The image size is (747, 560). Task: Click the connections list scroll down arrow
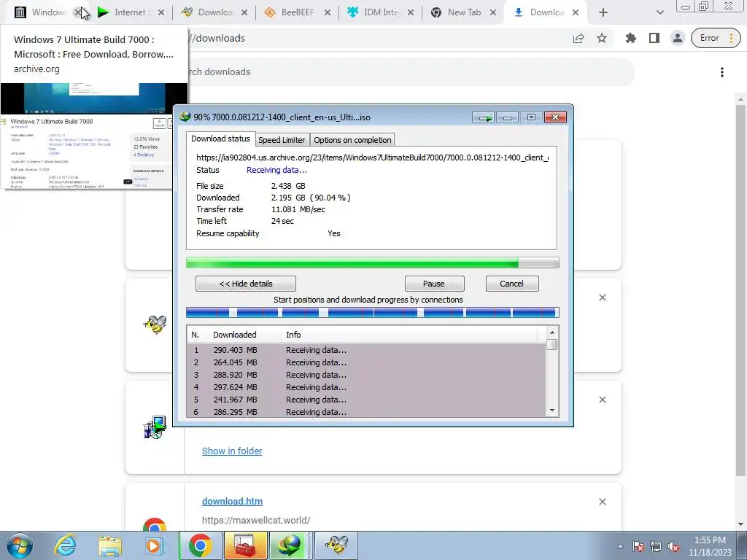tap(552, 411)
